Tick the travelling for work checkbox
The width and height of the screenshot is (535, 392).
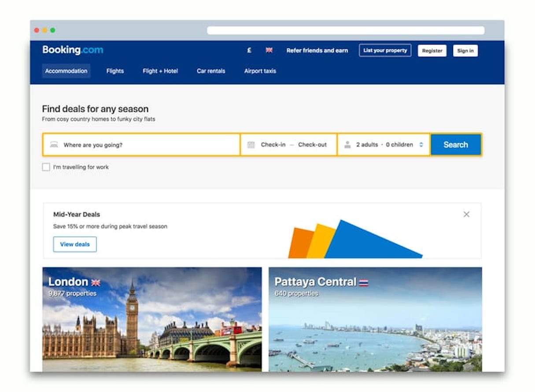[46, 167]
